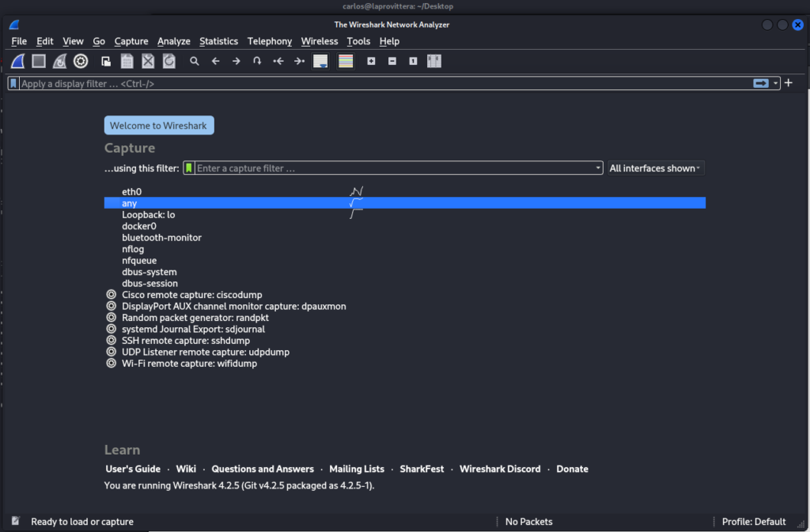Click the open capture file icon

(106, 61)
